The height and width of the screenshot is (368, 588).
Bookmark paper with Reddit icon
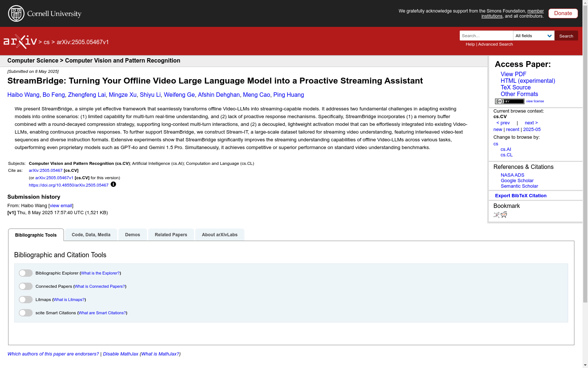coord(504,215)
